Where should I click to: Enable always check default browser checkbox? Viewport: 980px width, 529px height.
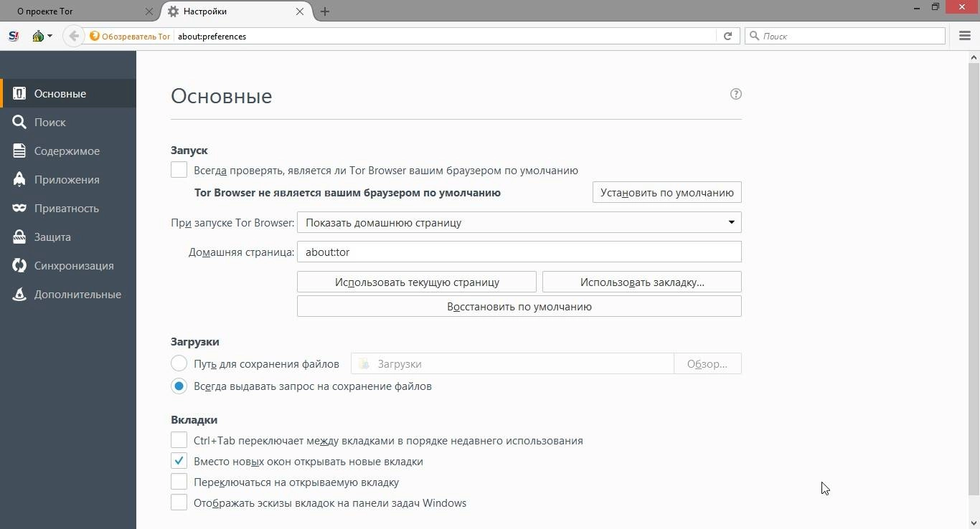tap(179, 170)
